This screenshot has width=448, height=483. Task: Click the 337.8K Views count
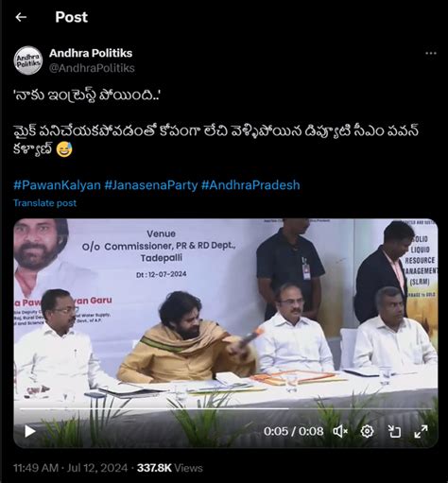(170, 468)
